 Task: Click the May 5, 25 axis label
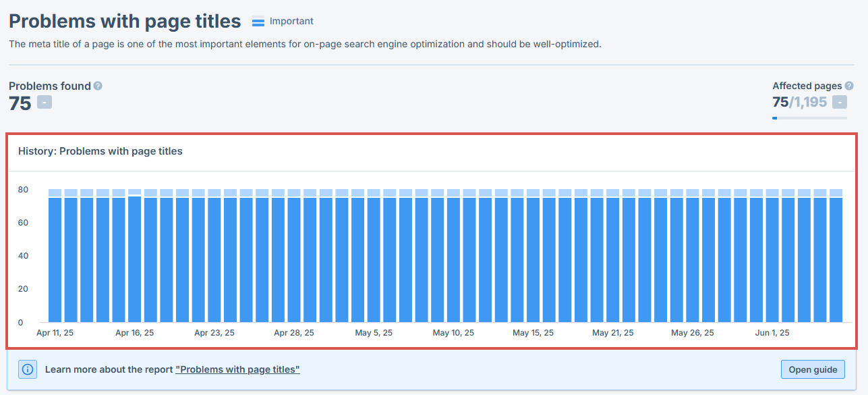point(374,333)
